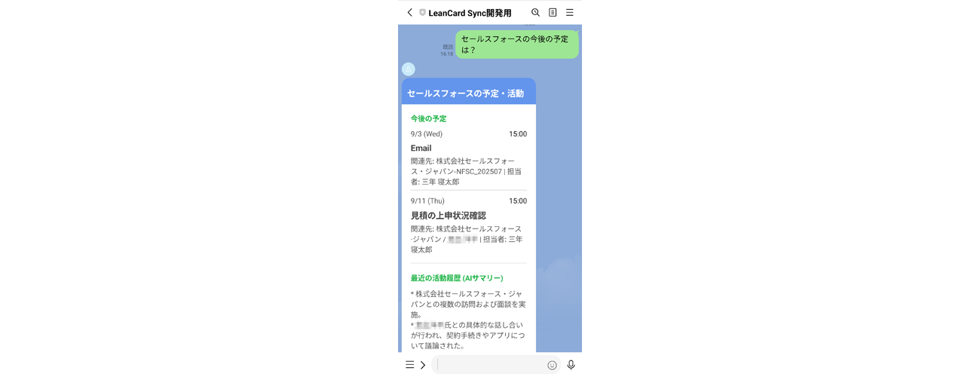This screenshot has height=377, width=980.
Task: Click the 9/11 (Thu) date label
Action: point(427,201)
